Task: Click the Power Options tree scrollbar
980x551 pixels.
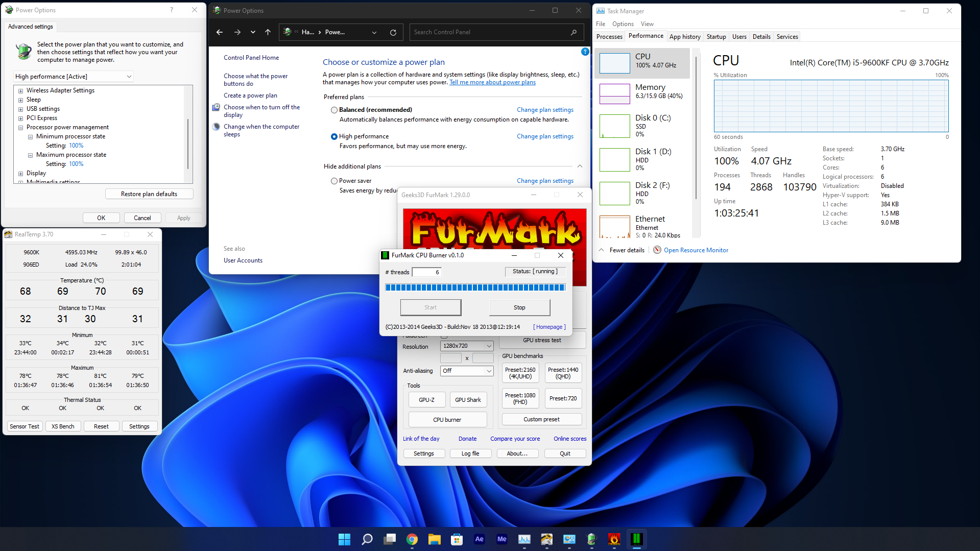Action: click(188, 144)
